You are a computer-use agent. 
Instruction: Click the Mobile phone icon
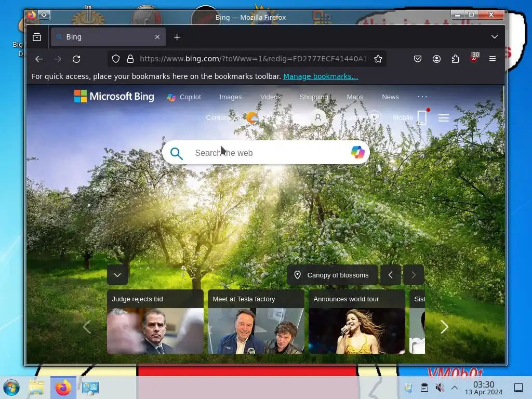422,118
